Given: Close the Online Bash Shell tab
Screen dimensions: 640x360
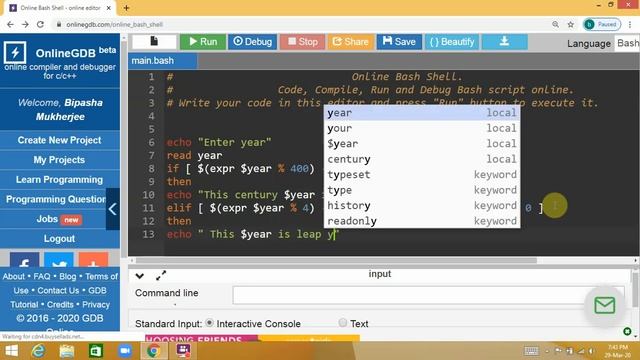Looking at the screenshot, I should pos(109,8).
